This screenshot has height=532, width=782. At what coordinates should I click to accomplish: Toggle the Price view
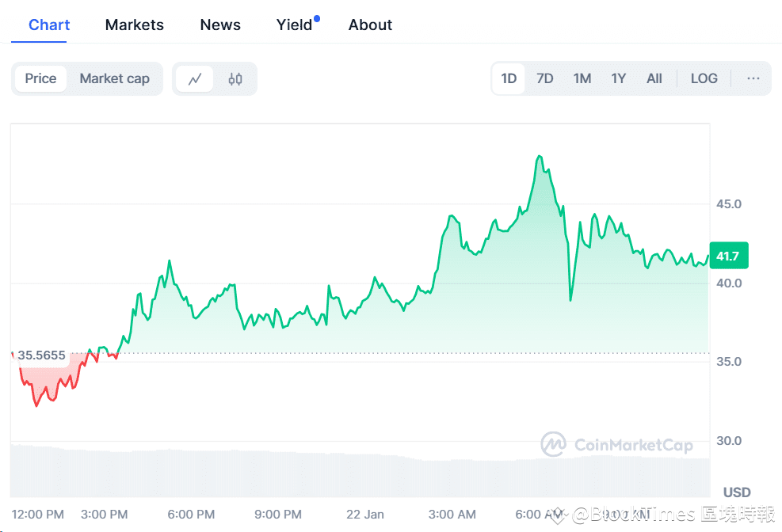coord(40,78)
